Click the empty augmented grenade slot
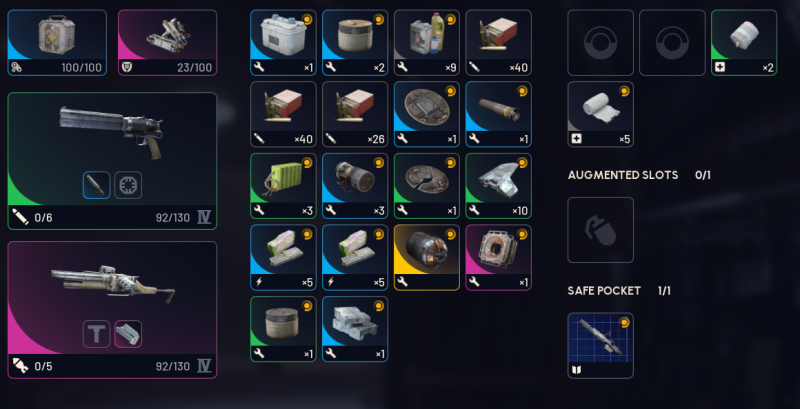The width and height of the screenshot is (800, 409). (x=601, y=230)
